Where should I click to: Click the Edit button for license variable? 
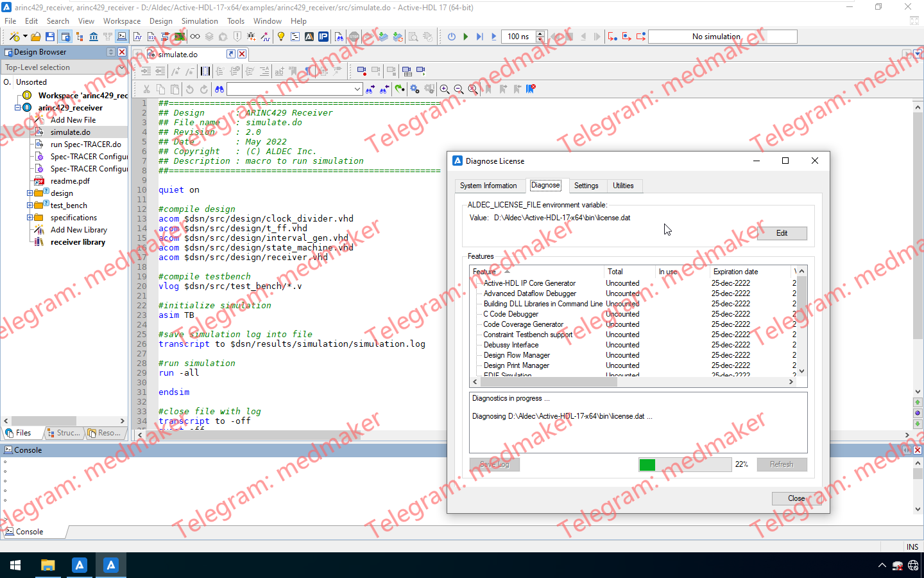click(x=782, y=233)
